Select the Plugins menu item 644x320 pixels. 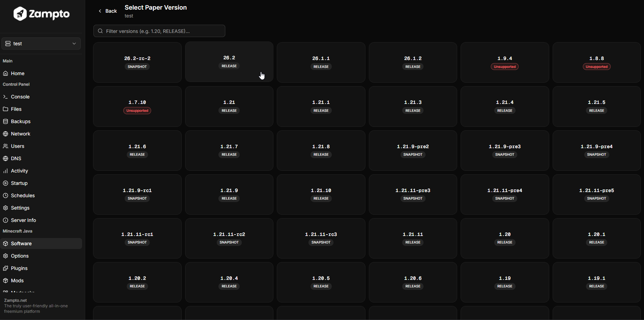click(41, 268)
